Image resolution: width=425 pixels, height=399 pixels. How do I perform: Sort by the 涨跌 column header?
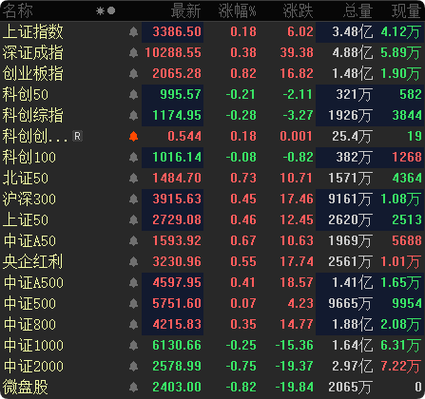point(298,11)
